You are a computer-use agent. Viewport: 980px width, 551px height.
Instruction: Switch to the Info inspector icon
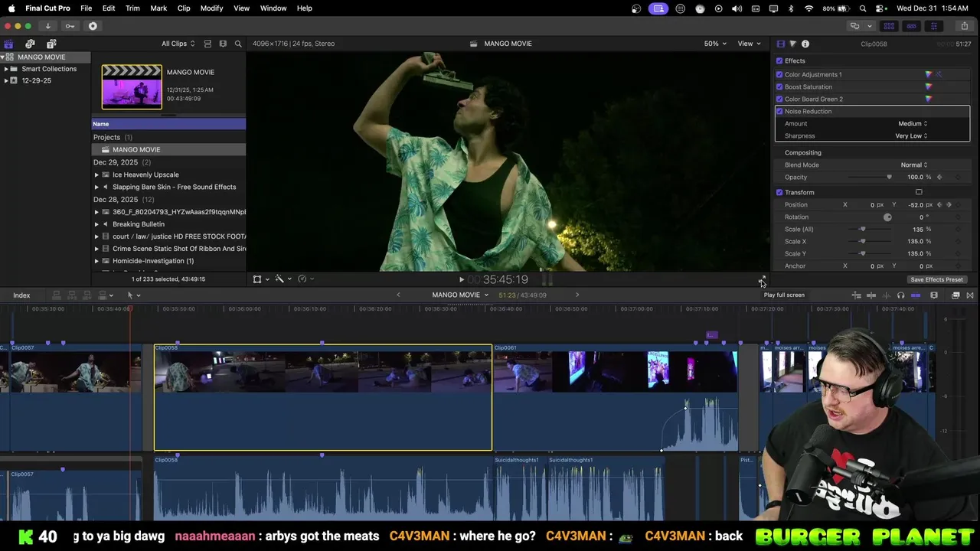[x=805, y=44]
